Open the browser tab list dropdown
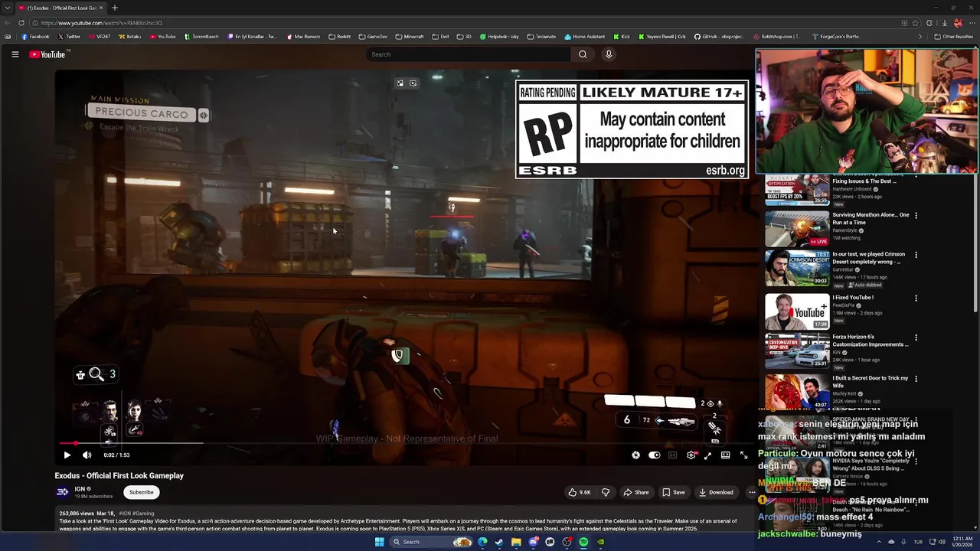Viewport: 980px width, 551px height. tap(7, 8)
